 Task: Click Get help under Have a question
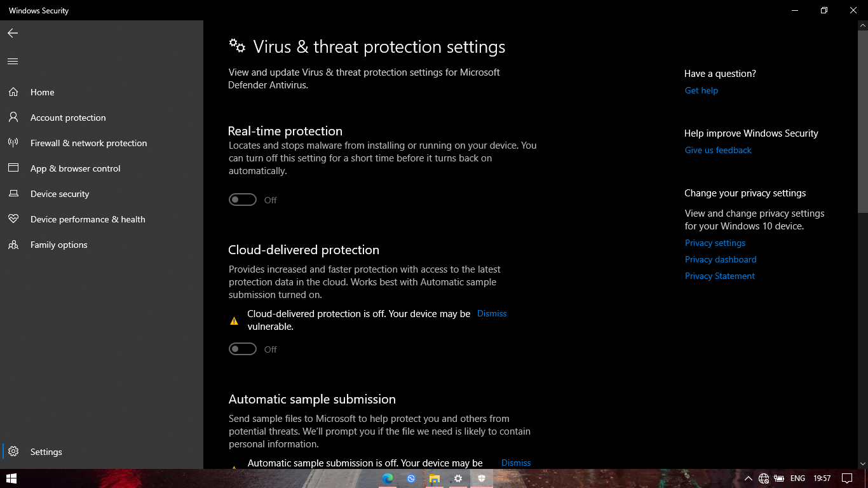[701, 90]
